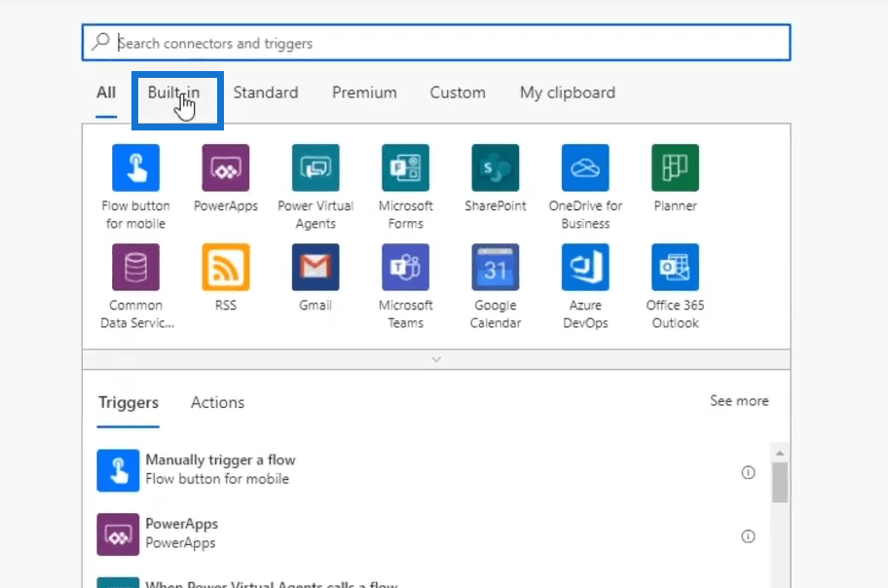
Task: Switch to the All tab
Action: click(x=106, y=92)
